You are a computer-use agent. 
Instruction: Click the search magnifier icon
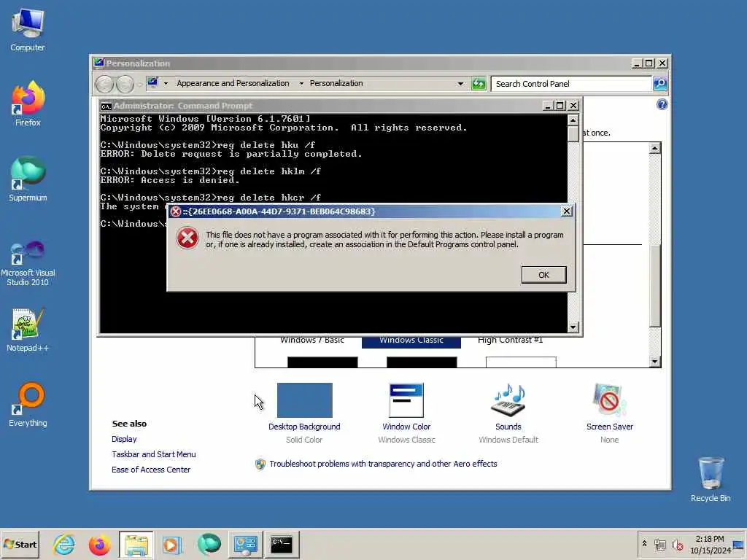point(659,84)
